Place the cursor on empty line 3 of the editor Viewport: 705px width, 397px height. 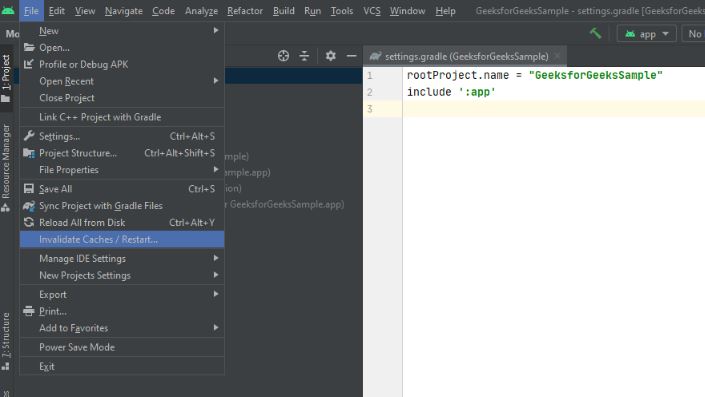553,109
